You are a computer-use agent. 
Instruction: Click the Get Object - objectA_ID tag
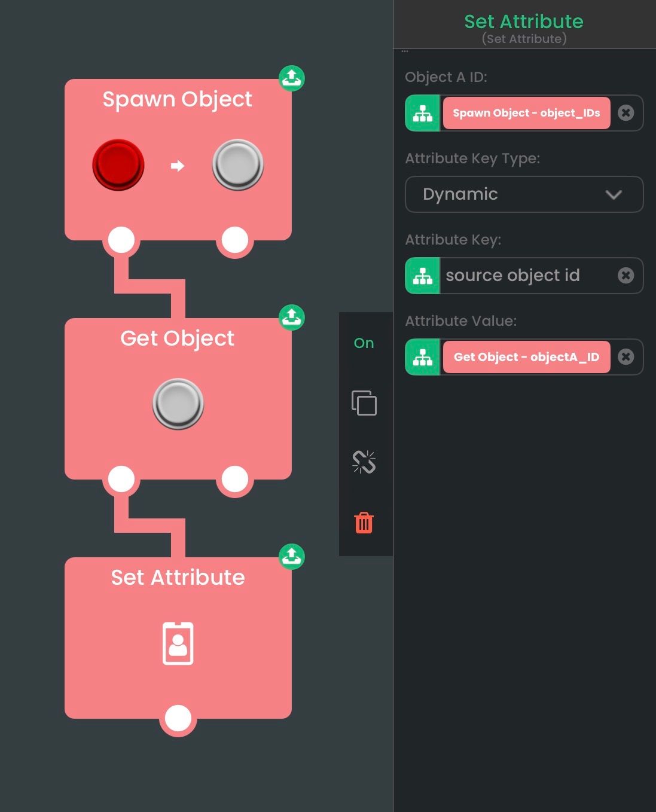coord(526,357)
